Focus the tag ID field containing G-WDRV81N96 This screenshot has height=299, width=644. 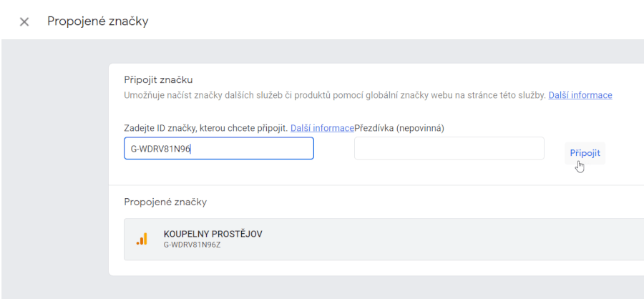(219, 148)
